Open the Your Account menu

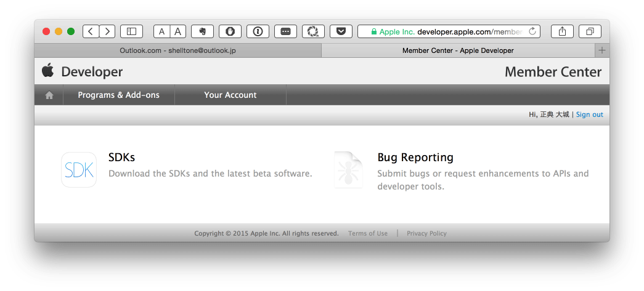tap(230, 95)
